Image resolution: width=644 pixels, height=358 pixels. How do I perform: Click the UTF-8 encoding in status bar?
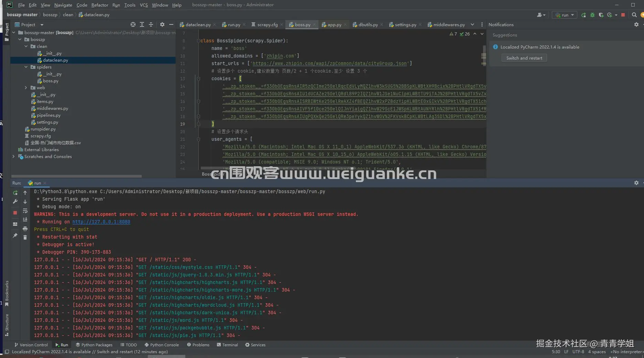(x=578, y=352)
